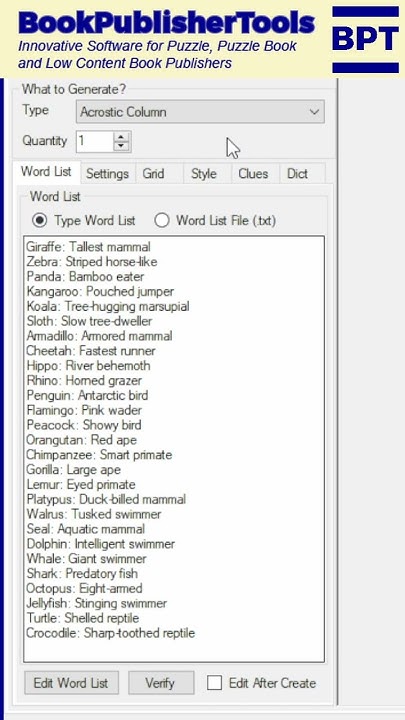Click the 'Peacock: Showy bird' line
Screen dimensions: 405x720
point(84,425)
